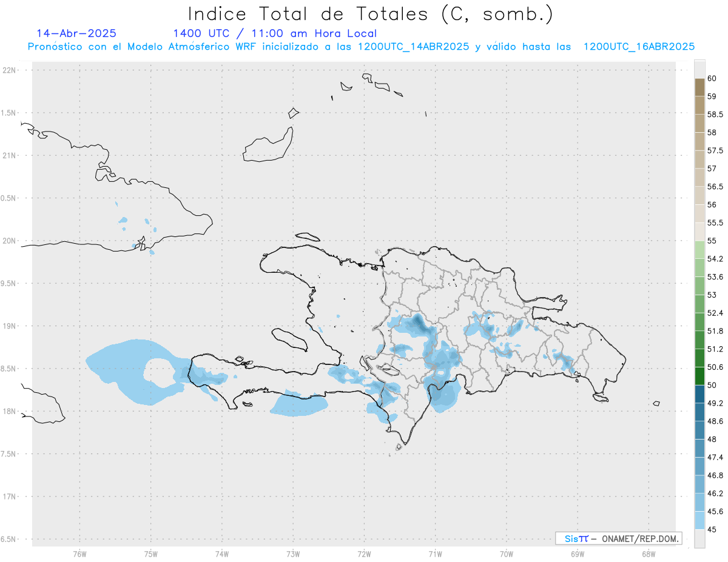Click the longitude axis label "70W"
This screenshot has width=728, height=562.
coord(507,554)
